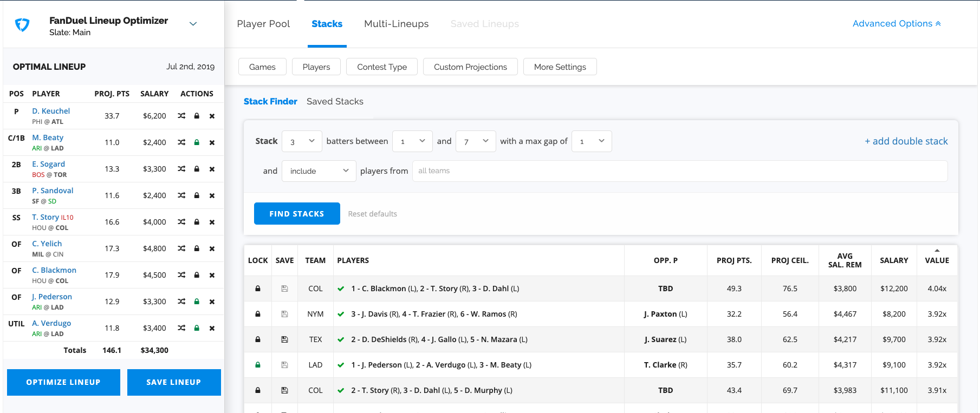Swap E. Sogard with shuffle icon
This screenshot has width=980, height=413.
click(181, 169)
